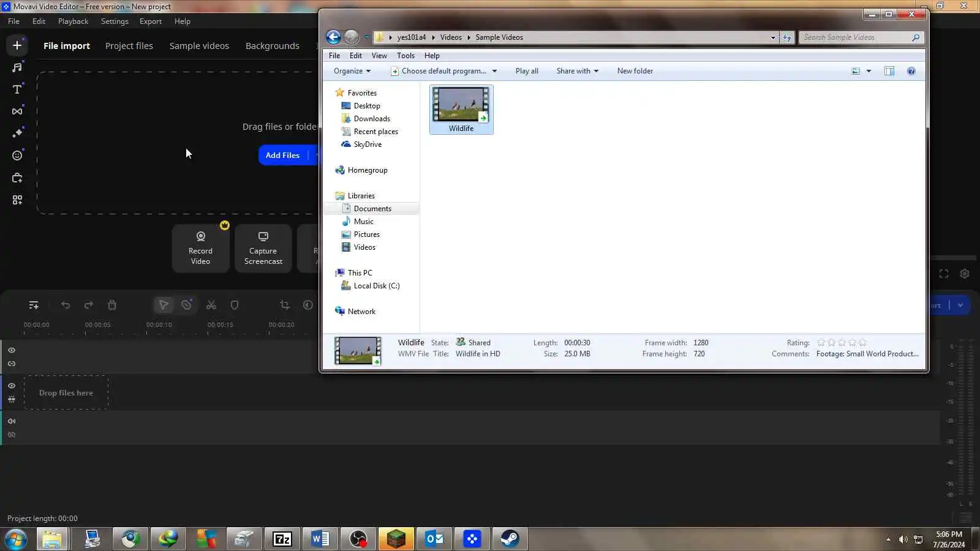Launch 7-Zip from the taskbar
Viewport: 980px width, 551px height.
(x=282, y=539)
